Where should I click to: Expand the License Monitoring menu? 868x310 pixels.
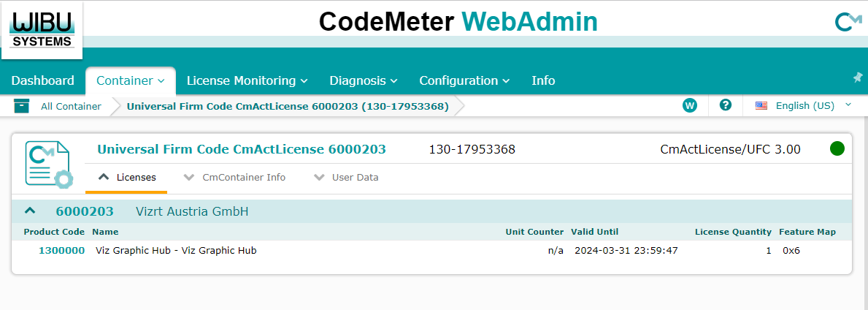pyautogui.click(x=247, y=80)
